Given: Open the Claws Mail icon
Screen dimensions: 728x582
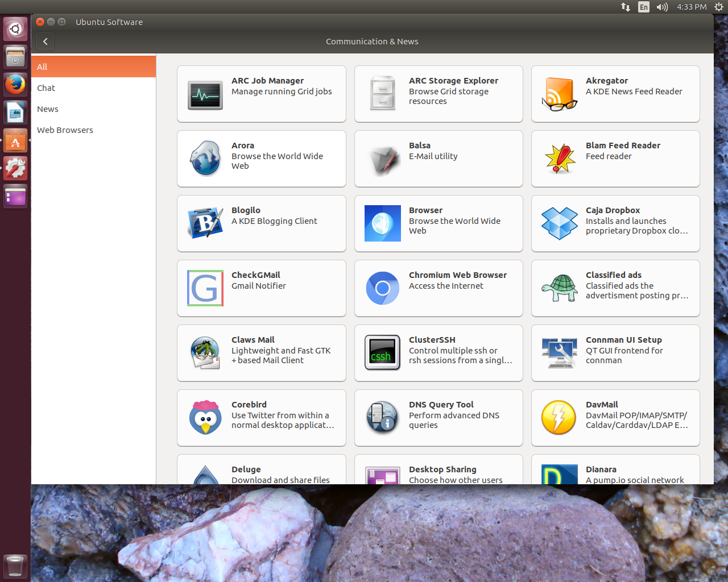Looking at the screenshot, I should [x=205, y=353].
